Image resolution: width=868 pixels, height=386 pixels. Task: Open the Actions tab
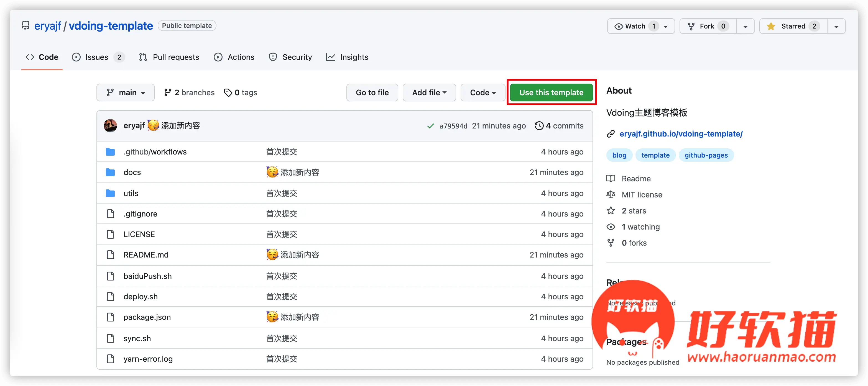[x=234, y=57]
